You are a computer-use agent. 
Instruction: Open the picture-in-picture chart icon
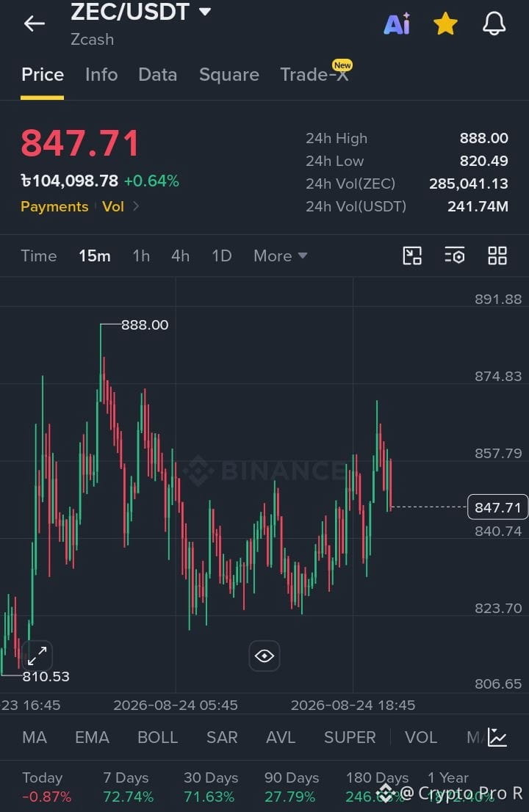[412, 255]
